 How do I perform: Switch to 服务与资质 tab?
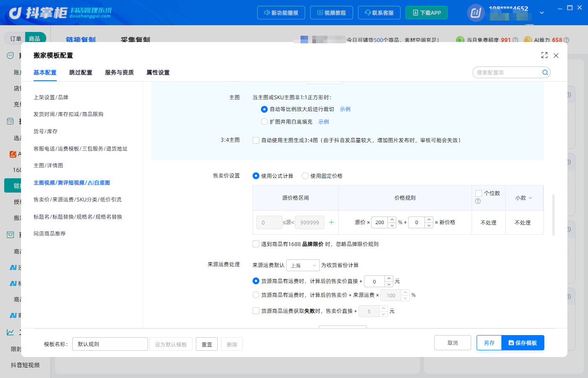click(119, 72)
